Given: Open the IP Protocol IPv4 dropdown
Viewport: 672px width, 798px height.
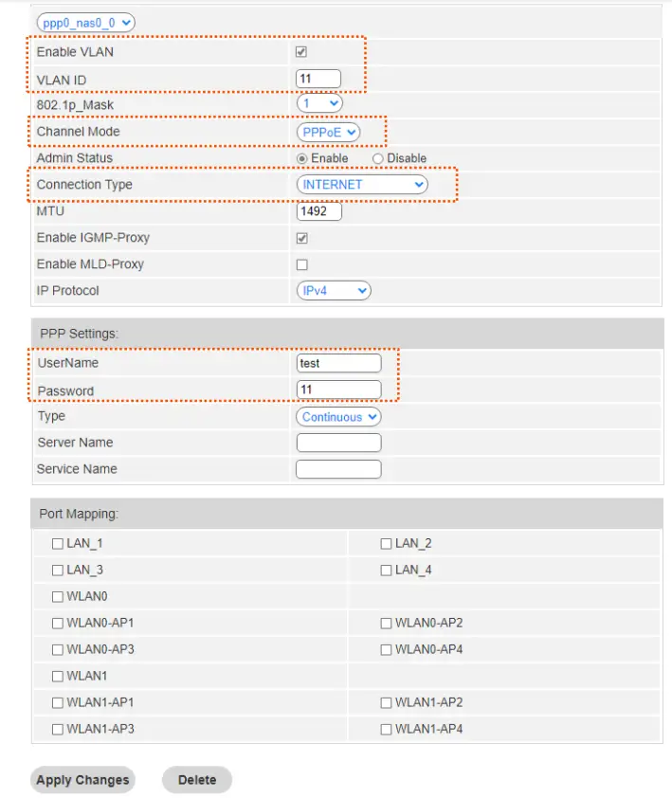Looking at the screenshot, I should click(334, 291).
